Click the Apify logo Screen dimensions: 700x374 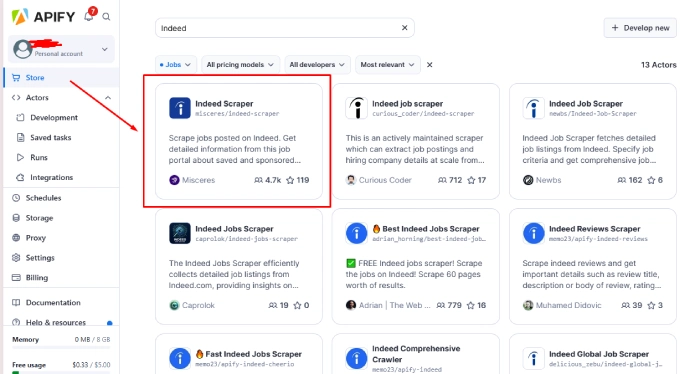coord(43,17)
